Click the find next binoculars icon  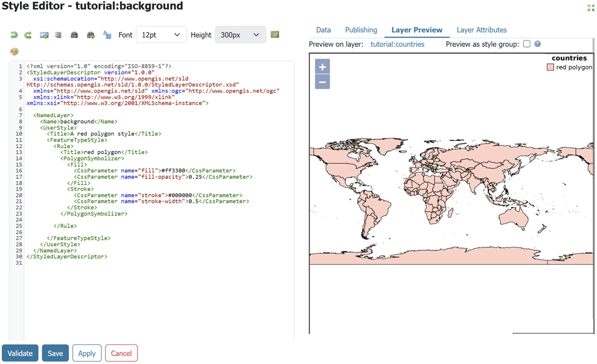click(x=90, y=35)
